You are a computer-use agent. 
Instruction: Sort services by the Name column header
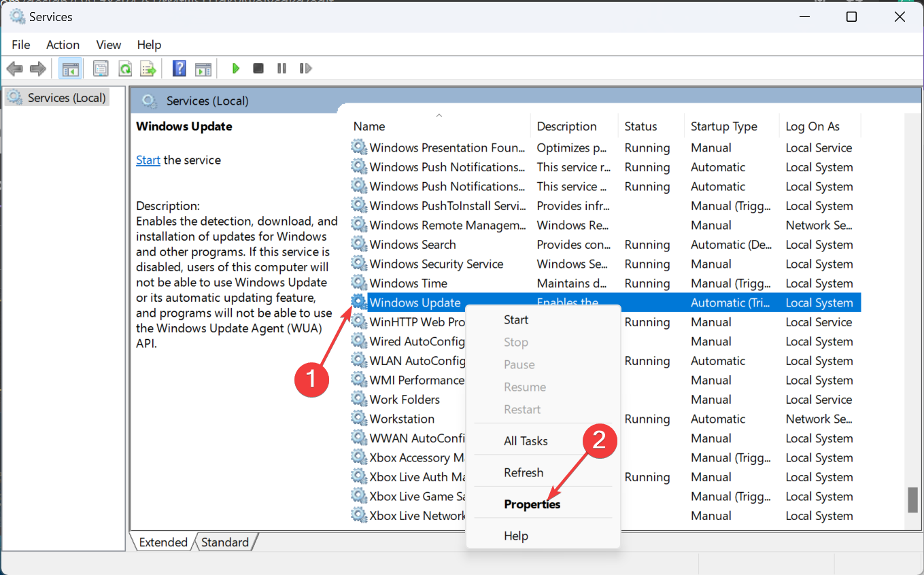[369, 126]
